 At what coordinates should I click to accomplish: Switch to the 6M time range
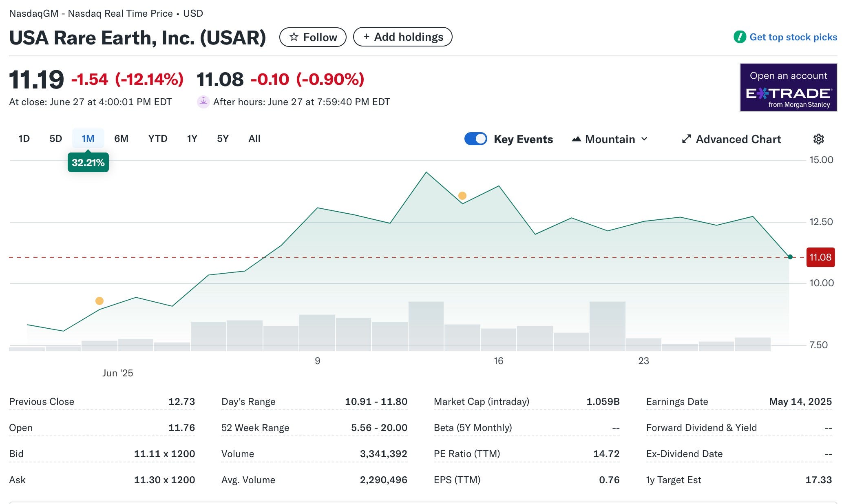click(121, 139)
